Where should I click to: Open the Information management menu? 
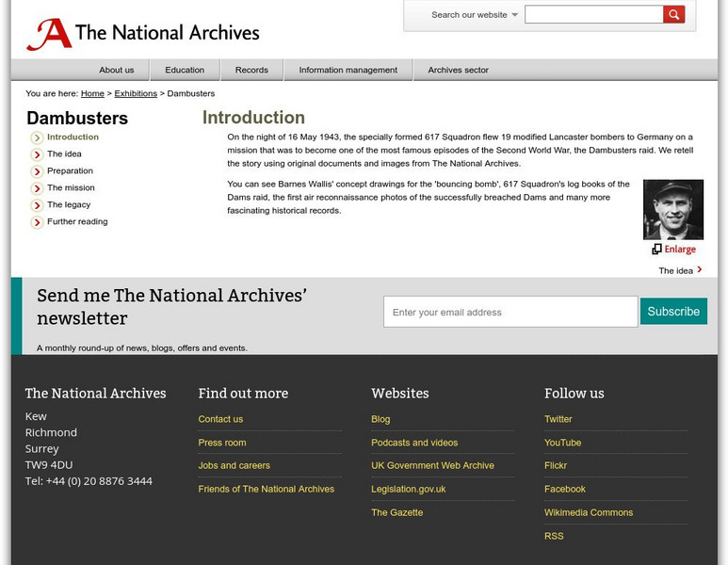click(348, 70)
